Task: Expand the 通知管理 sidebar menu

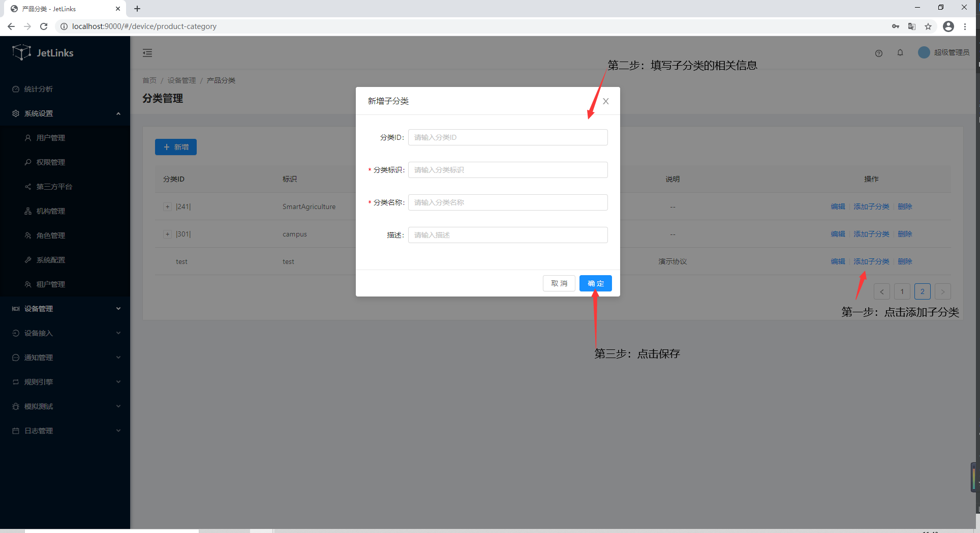Action: pyautogui.click(x=65, y=358)
